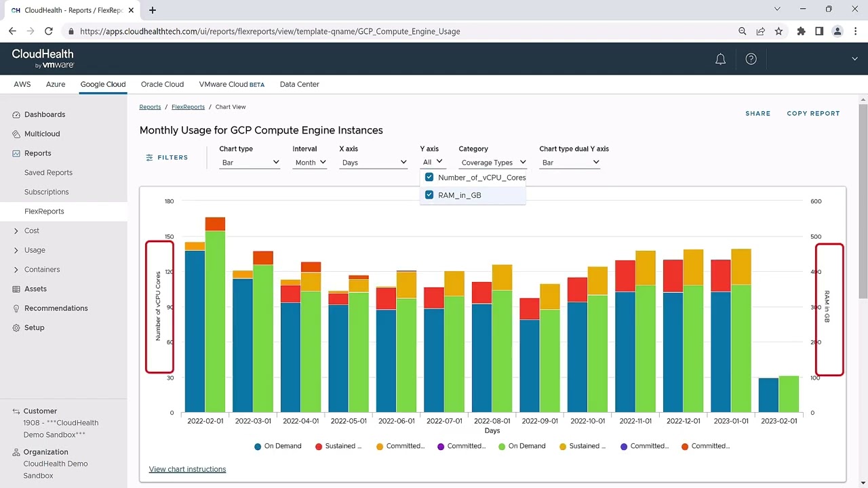
Task: Uncheck the RAM_in_GB checkbox
Action: (429, 195)
